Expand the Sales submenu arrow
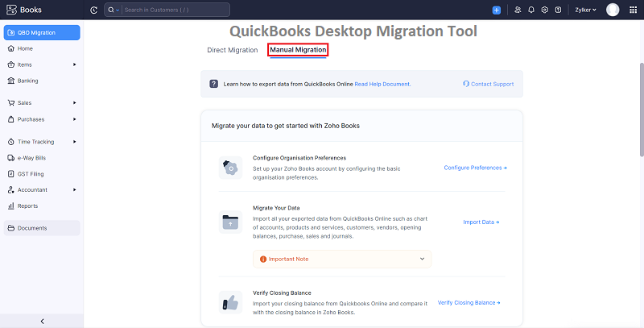The image size is (644, 328). pos(74,103)
